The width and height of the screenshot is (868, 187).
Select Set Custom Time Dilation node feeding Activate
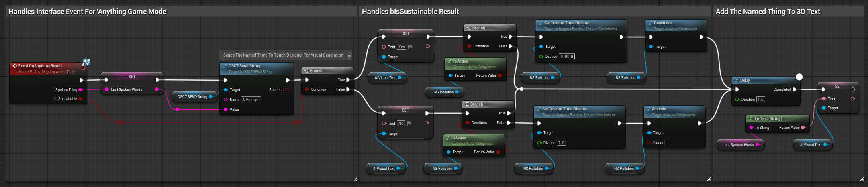[579, 127]
